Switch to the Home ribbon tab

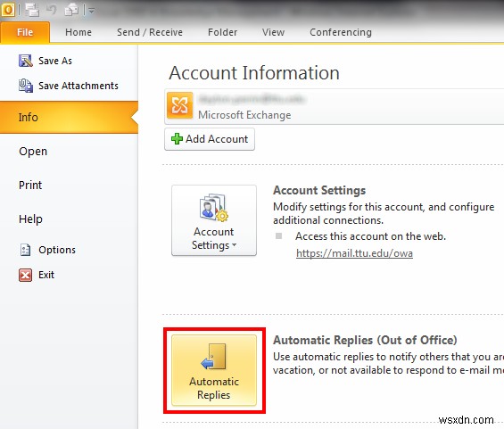coord(78,32)
